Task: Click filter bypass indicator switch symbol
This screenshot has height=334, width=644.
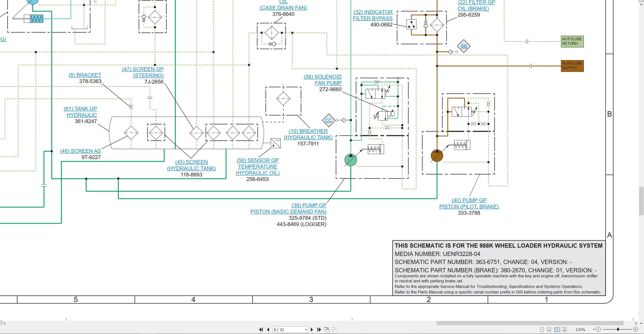Action: pos(411,24)
